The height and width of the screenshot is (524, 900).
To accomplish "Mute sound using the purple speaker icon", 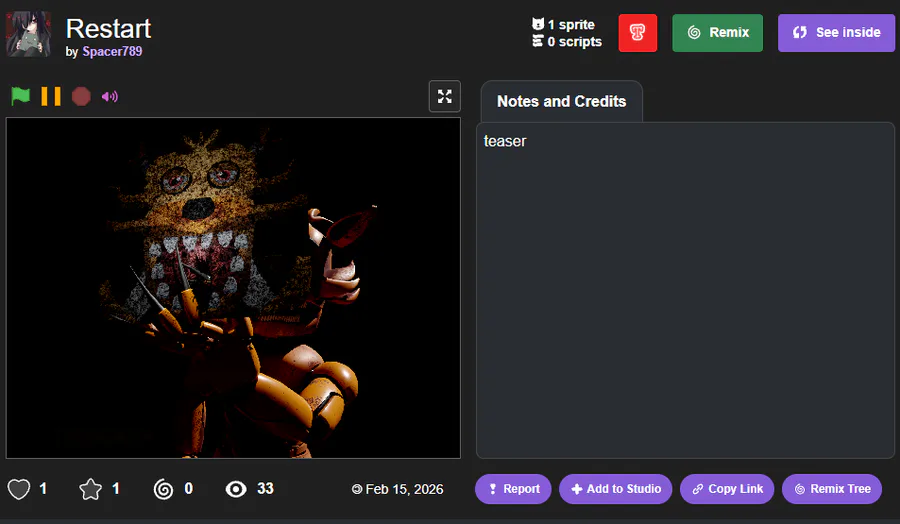I will [x=110, y=96].
